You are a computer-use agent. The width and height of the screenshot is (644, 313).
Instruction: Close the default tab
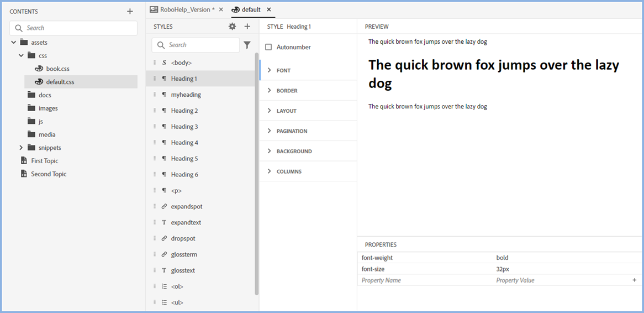click(269, 10)
